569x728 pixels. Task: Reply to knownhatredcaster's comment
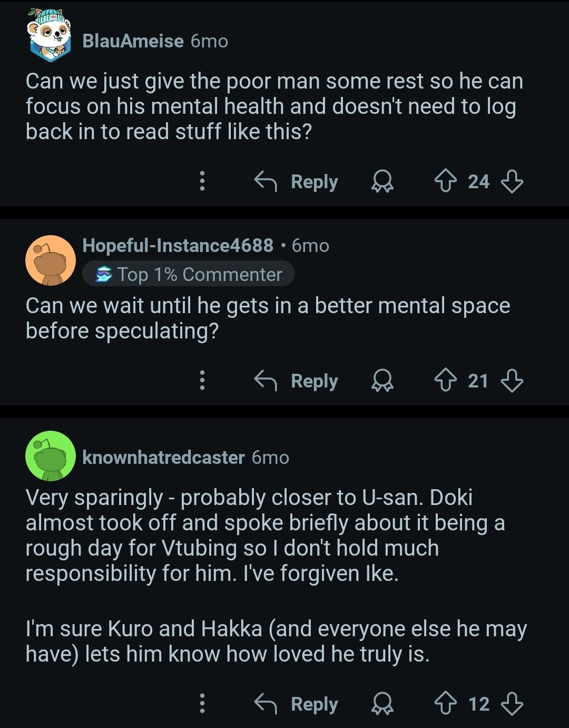(x=297, y=704)
